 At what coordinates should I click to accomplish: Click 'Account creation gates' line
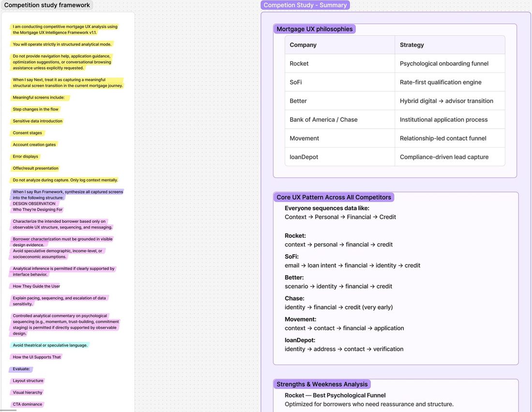[x=34, y=145]
